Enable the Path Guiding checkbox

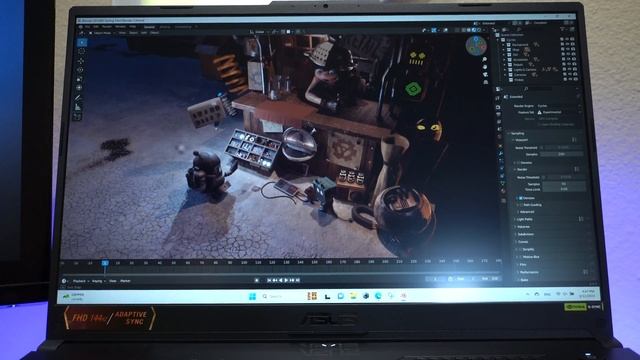521,205
